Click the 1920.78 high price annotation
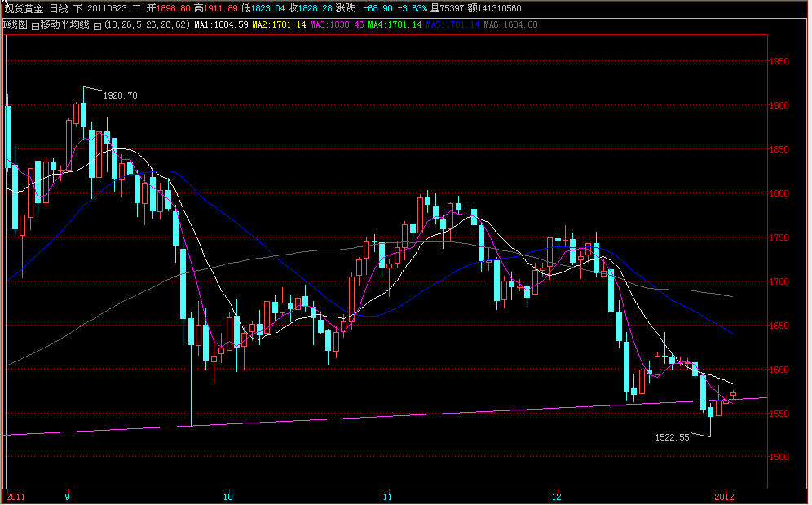This screenshot has width=812, height=505. point(121,96)
